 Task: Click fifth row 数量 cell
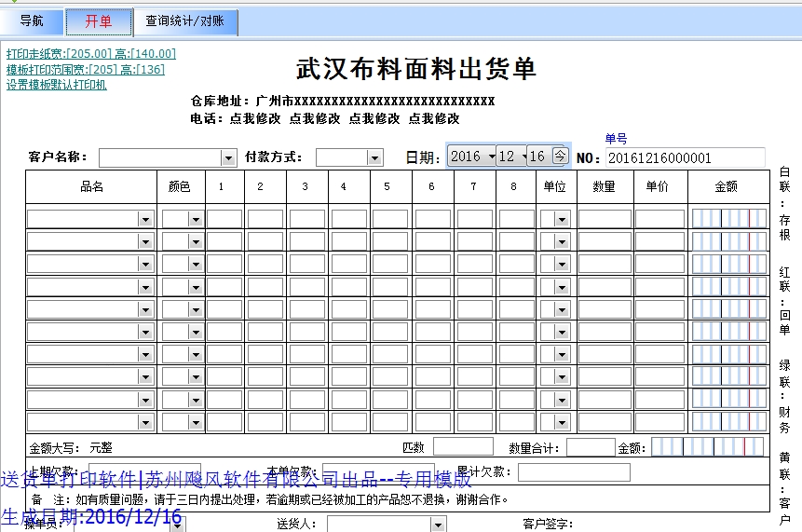[x=605, y=309]
